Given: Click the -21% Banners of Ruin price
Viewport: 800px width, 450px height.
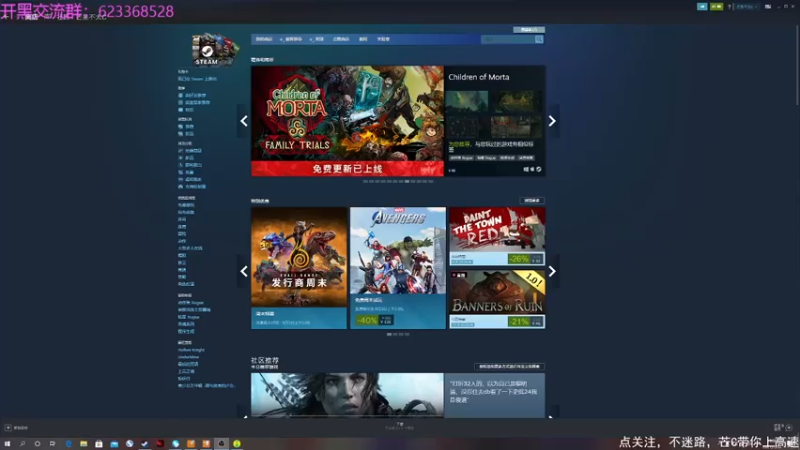Looking at the screenshot, I should click(x=525, y=321).
